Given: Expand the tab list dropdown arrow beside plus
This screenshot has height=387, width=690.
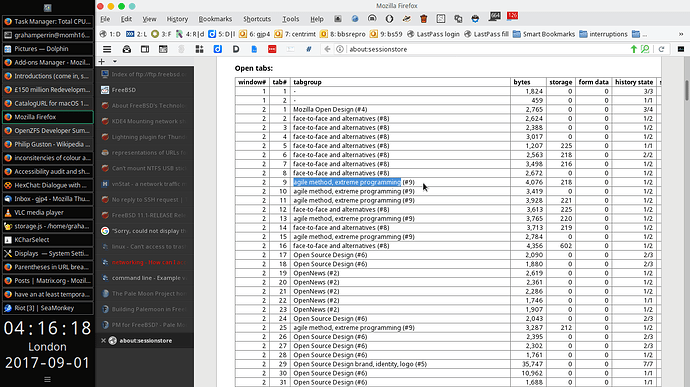Looking at the screenshot, I should pos(115,62).
